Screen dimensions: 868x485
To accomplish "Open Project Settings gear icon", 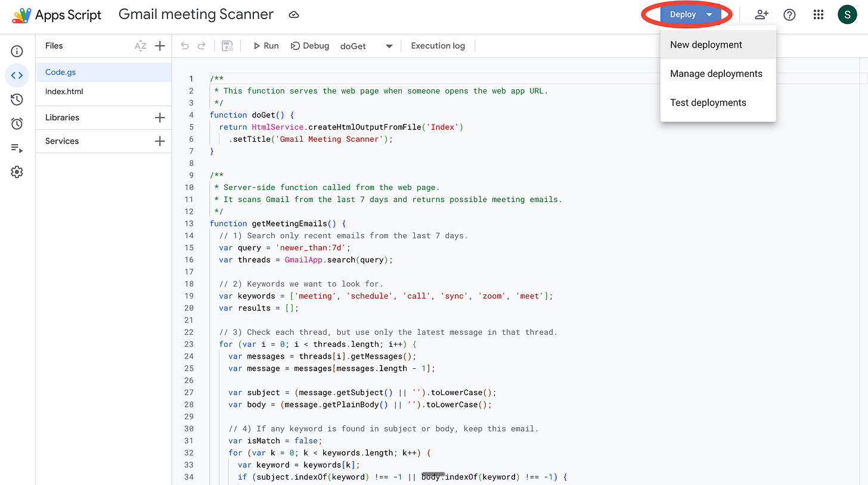I will pos(17,172).
